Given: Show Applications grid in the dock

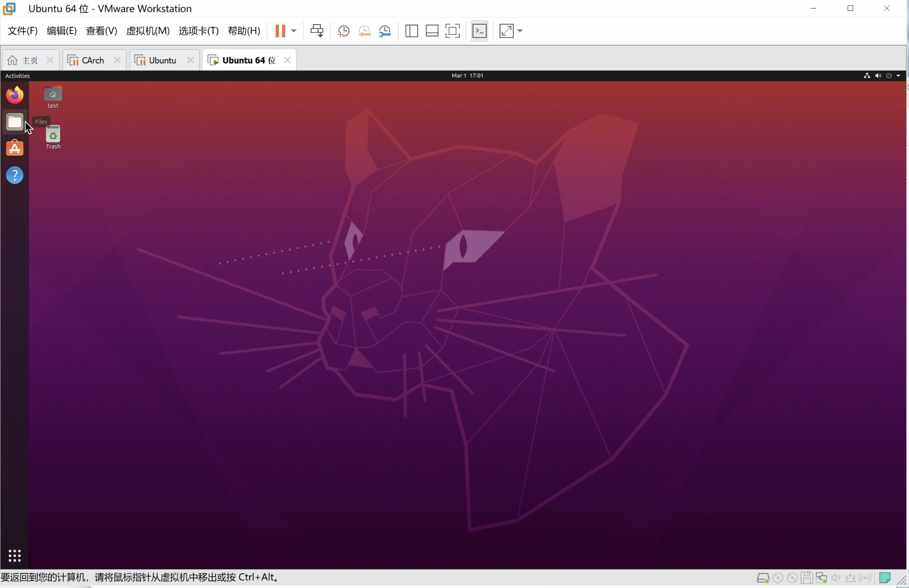Looking at the screenshot, I should pyautogui.click(x=15, y=555).
